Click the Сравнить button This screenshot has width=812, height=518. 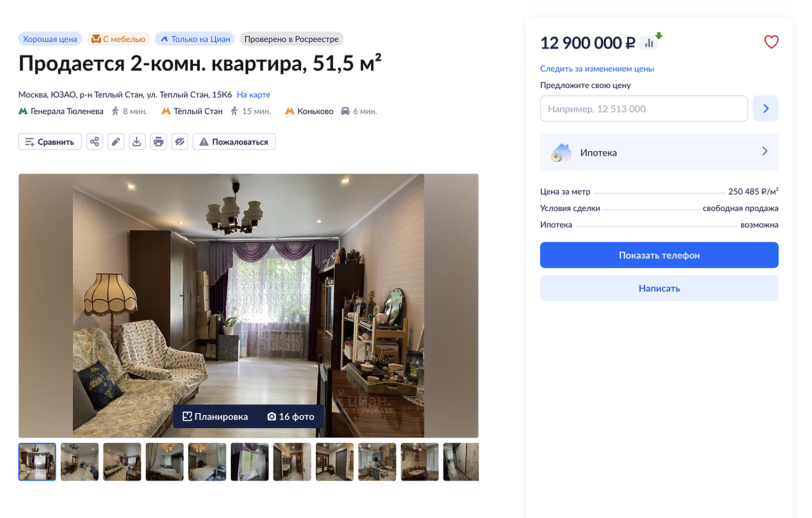coord(50,142)
